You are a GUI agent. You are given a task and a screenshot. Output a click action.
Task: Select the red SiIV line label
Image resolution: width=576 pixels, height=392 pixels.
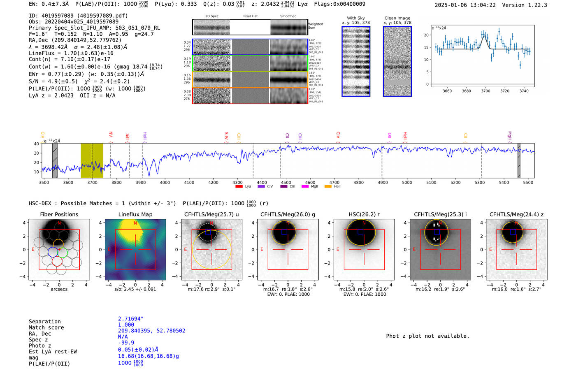coord(226,136)
